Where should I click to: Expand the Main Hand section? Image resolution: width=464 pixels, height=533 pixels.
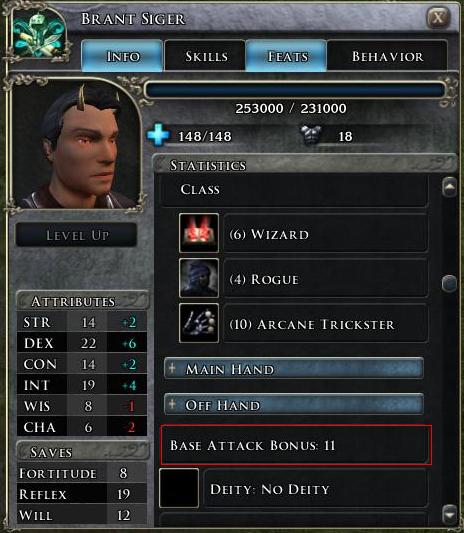294,368
